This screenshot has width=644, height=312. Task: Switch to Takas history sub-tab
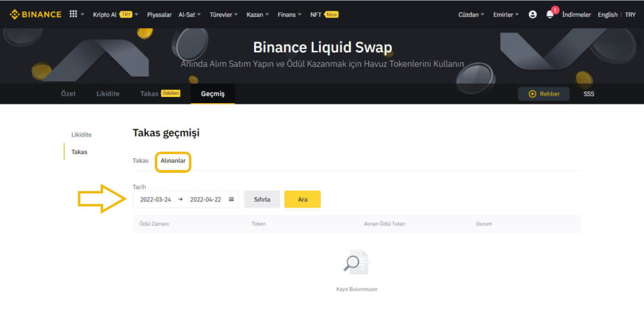coord(140,161)
